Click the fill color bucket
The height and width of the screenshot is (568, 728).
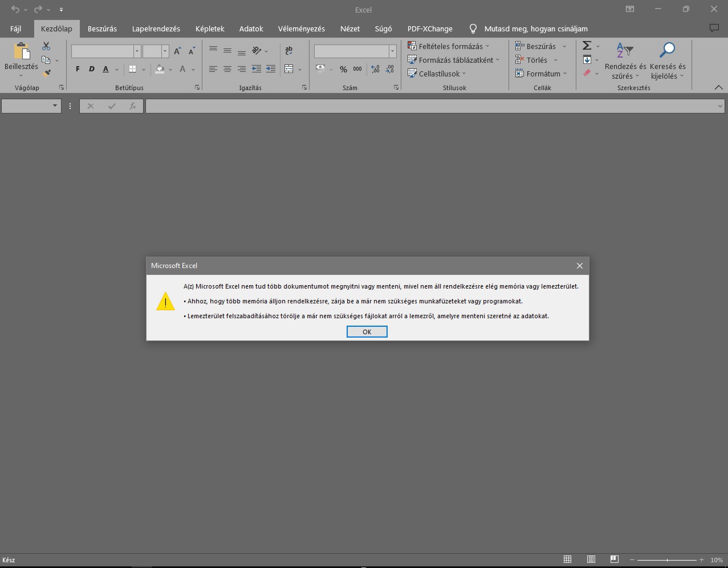coord(160,69)
